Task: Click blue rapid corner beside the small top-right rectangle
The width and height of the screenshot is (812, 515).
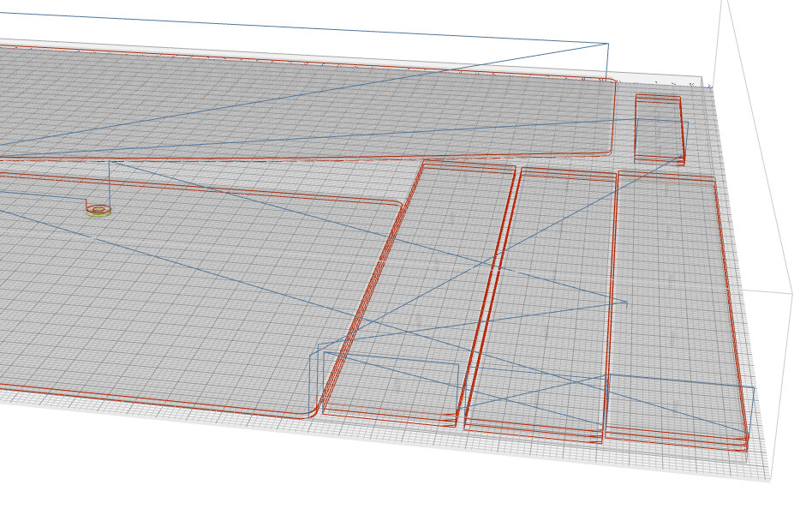Action: [x=687, y=121]
